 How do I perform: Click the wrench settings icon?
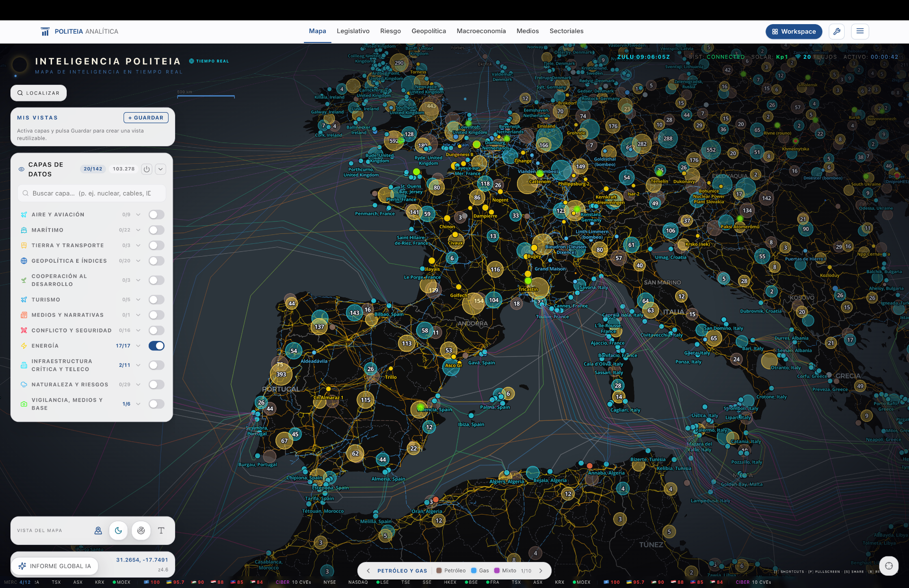tap(837, 31)
